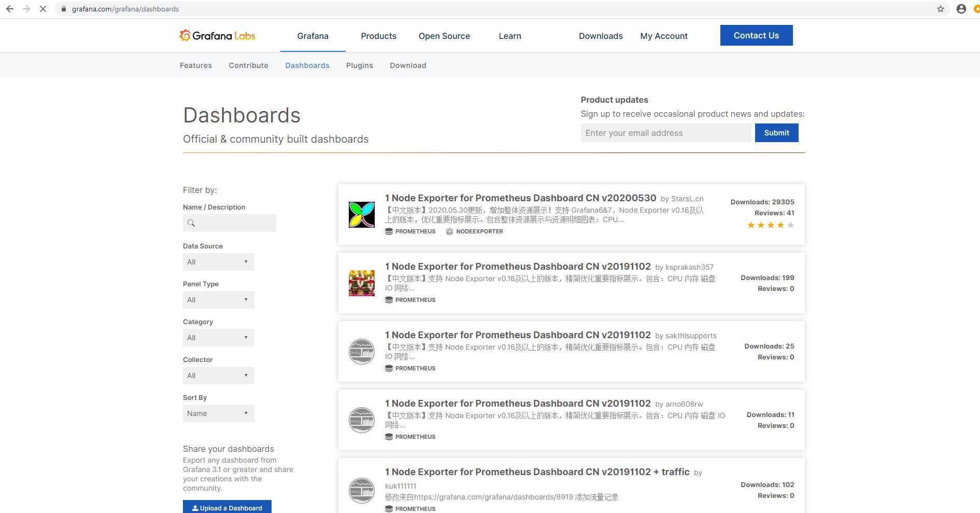Bookmark this page with the star icon
The image size is (980, 513).
click(941, 9)
